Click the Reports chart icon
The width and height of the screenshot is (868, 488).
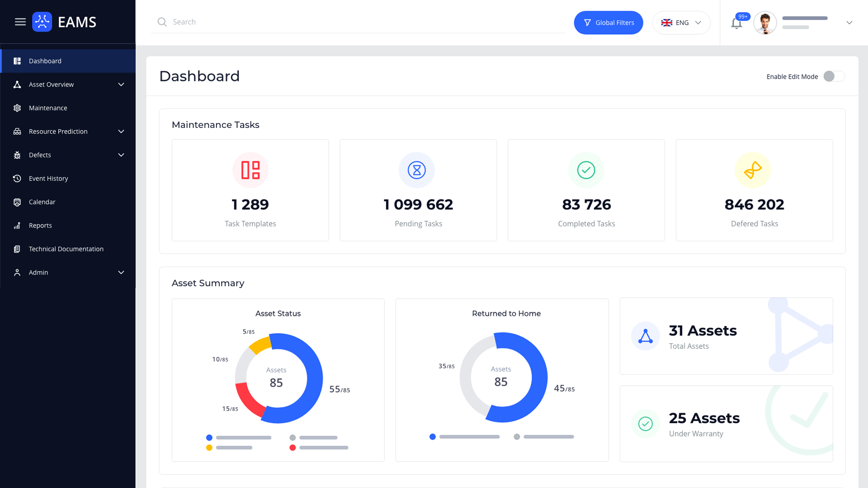click(17, 225)
